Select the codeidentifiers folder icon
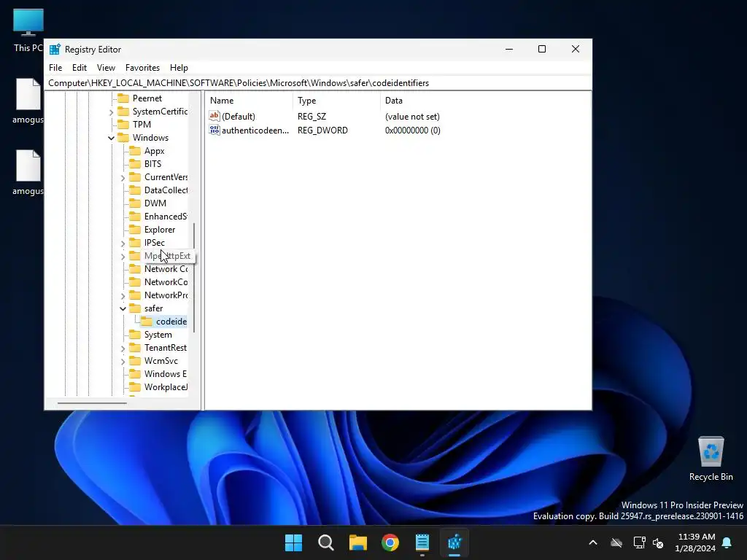The image size is (747, 560). (x=147, y=322)
